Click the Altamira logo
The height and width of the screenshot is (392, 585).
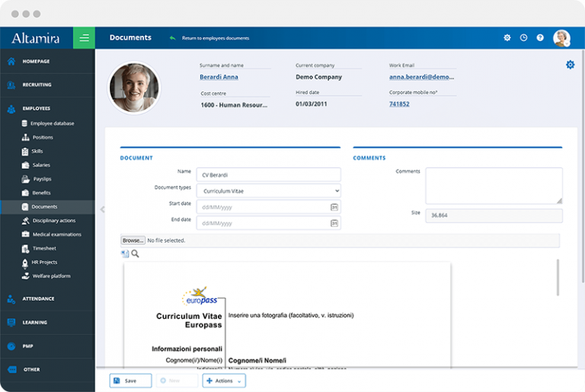point(36,38)
